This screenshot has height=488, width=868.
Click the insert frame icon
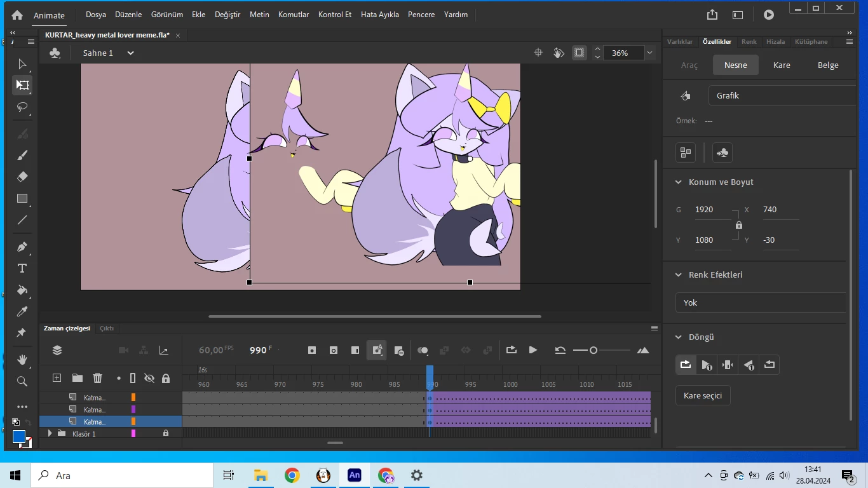[355, 350]
